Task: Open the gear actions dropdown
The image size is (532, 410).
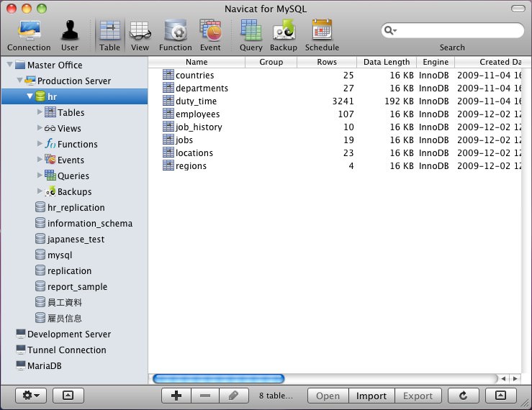Action: (31, 396)
